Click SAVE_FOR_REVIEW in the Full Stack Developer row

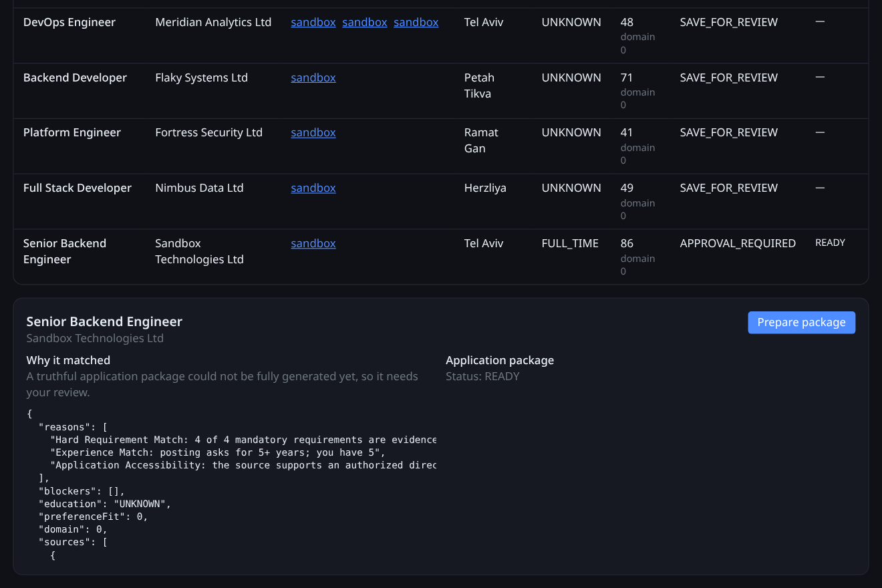(x=729, y=188)
